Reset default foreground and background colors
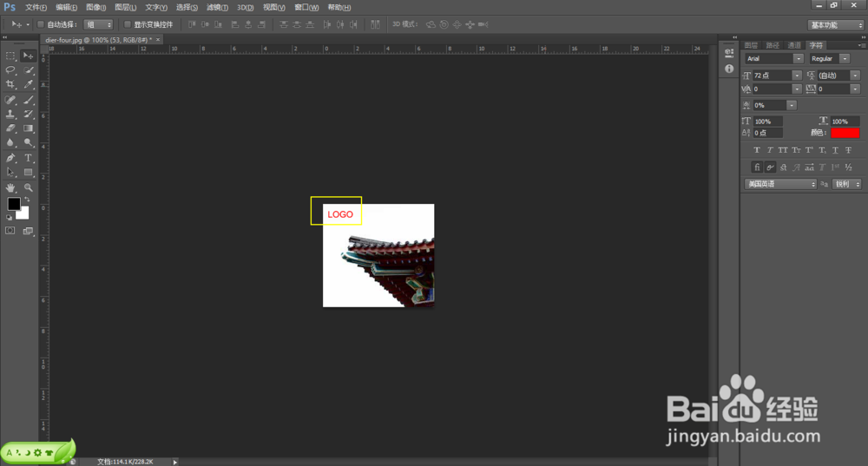 pos(9,218)
